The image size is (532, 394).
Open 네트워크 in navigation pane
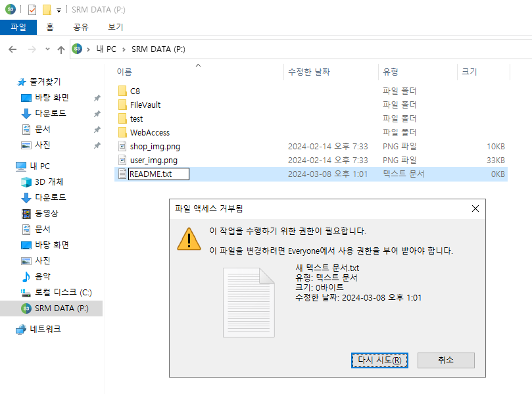coord(45,329)
